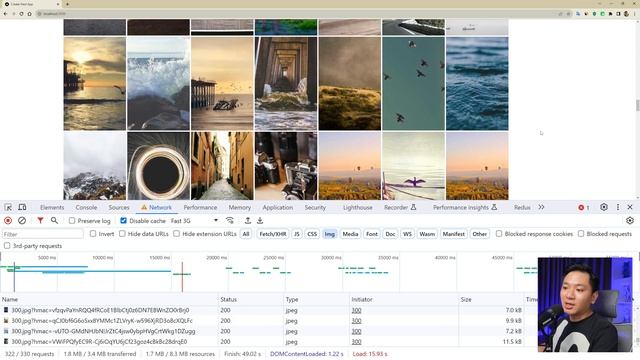The height and width of the screenshot is (360, 640).
Task: Open the Fast 3G throttling dropdown
Action: tap(194, 220)
